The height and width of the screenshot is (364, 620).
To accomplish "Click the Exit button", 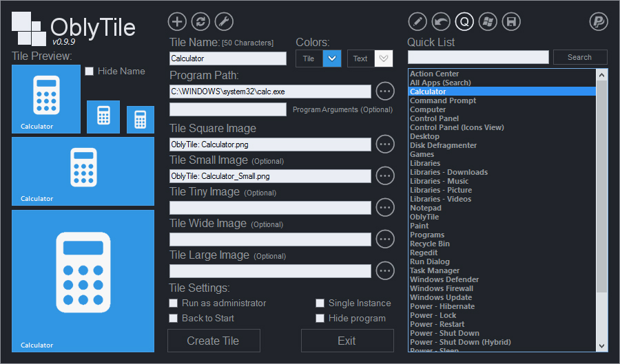I will coord(347,341).
